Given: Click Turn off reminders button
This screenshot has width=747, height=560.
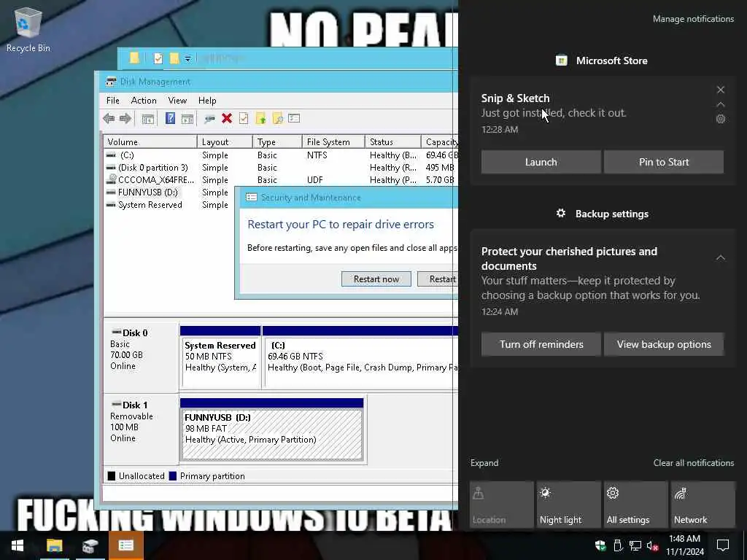Looking at the screenshot, I should click(x=541, y=344).
